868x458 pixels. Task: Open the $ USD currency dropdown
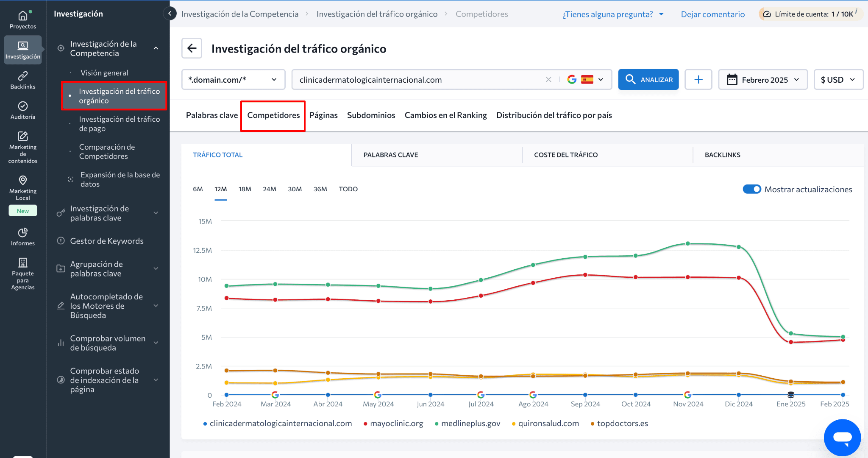click(x=838, y=80)
